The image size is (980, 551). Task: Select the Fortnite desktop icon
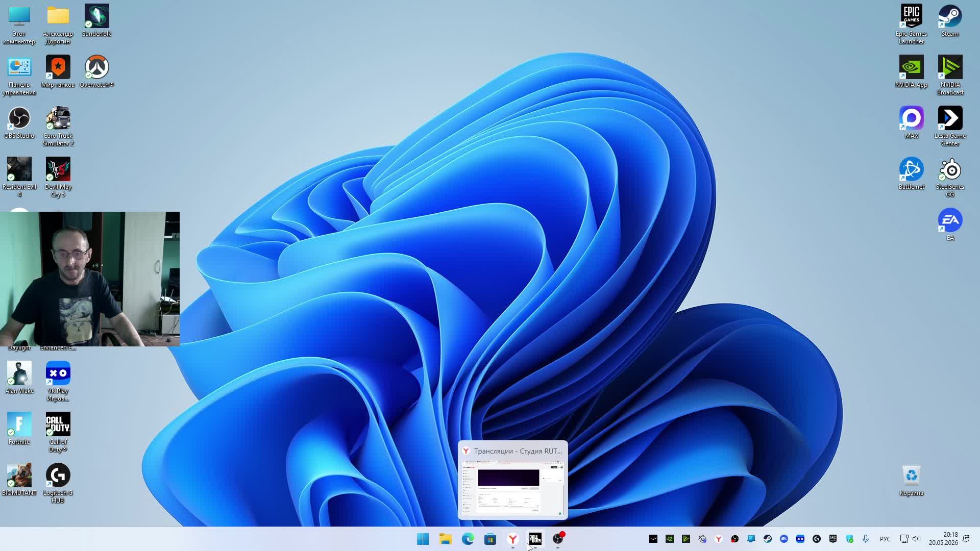point(19,429)
